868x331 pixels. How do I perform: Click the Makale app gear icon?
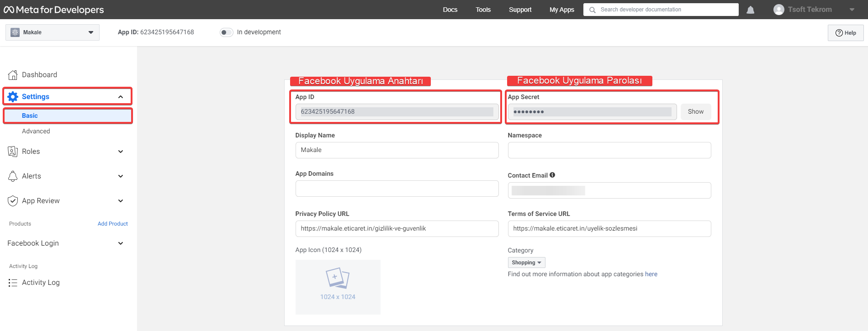tap(15, 32)
